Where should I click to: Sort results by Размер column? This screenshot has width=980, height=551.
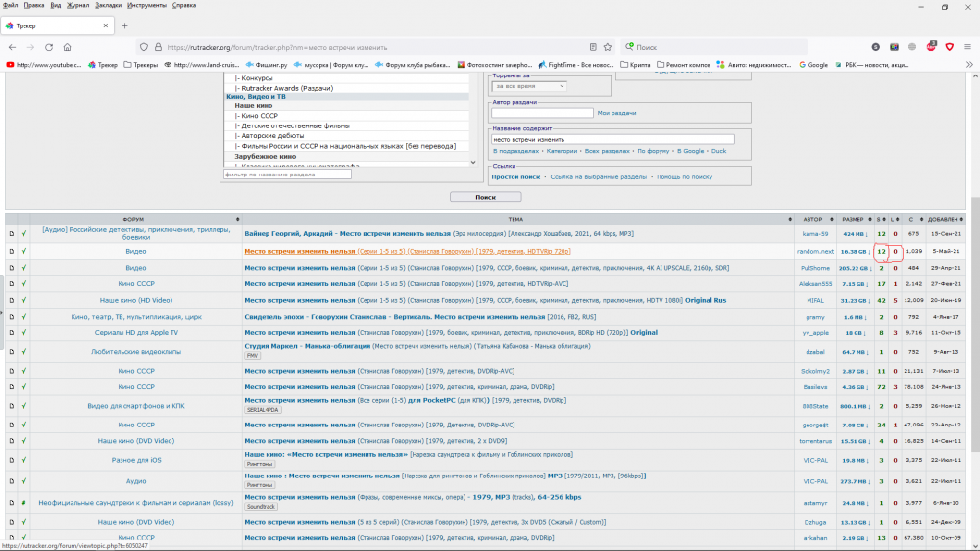tap(853, 219)
